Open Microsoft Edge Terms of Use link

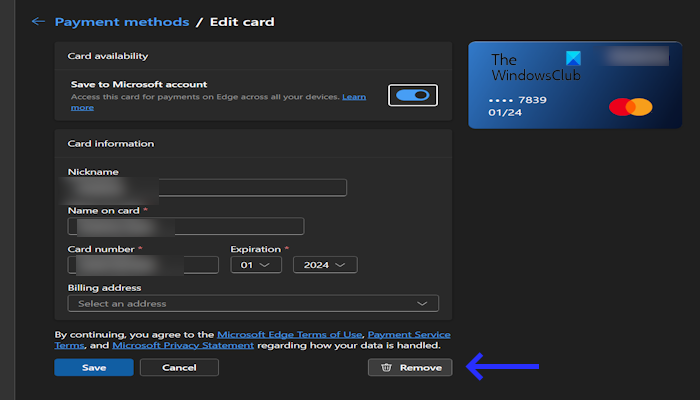tap(289, 334)
